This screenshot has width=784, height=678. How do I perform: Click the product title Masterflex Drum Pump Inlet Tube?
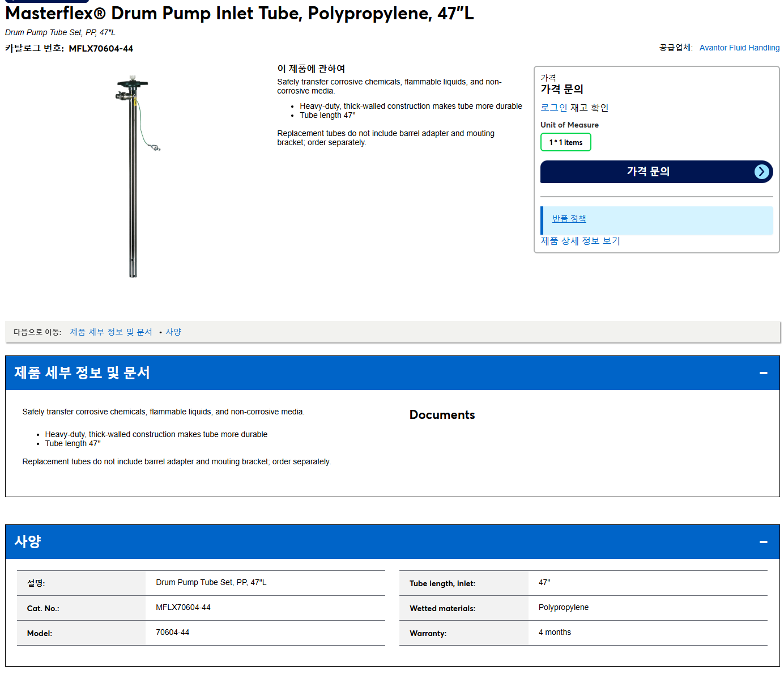point(240,13)
